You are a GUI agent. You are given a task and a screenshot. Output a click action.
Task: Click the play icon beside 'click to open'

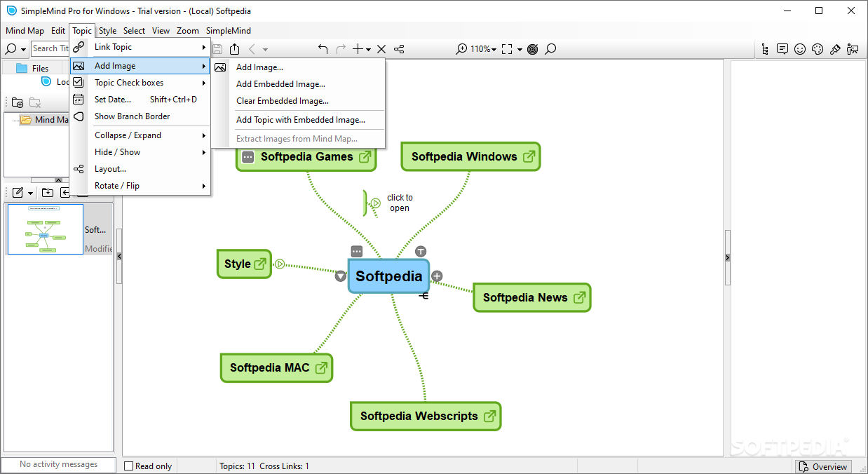tap(376, 203)
